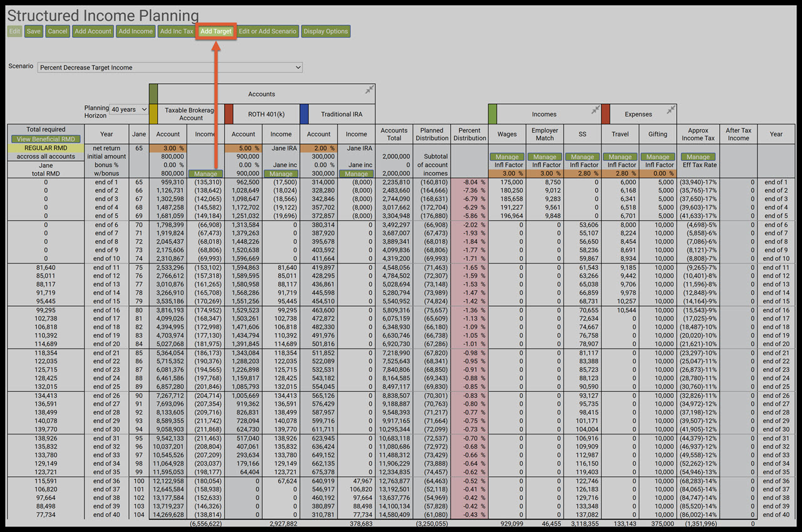Open the Planning Horizon years dropdown
The width and height of the screenshot is (802, 532).
(128, 110)
